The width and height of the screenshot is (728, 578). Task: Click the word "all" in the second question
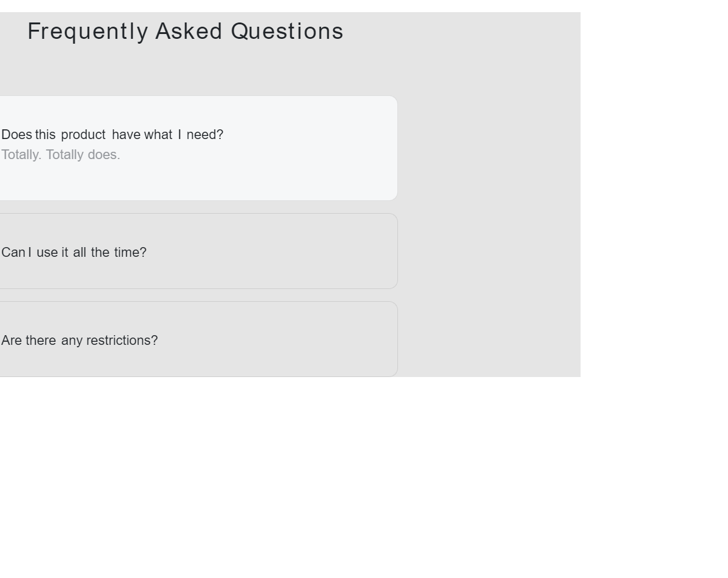point(79,253)
